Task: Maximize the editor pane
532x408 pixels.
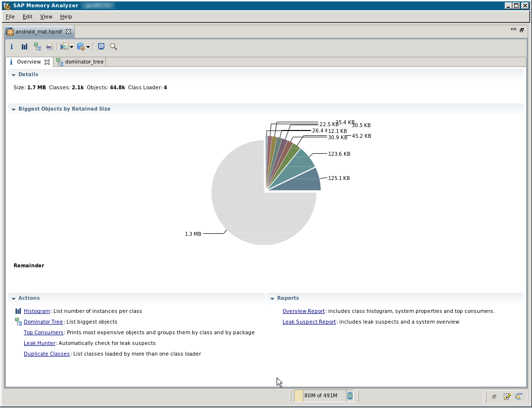Action: [522, 30]
